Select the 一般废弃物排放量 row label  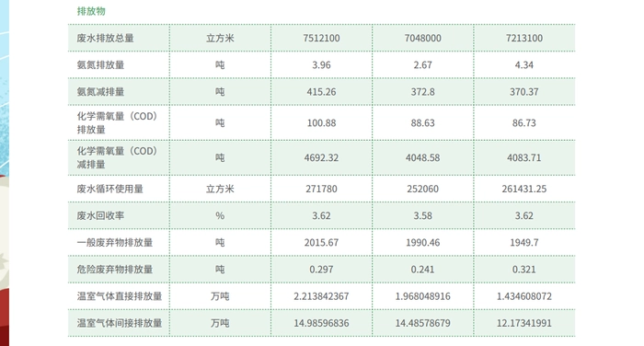coord(115,243)
